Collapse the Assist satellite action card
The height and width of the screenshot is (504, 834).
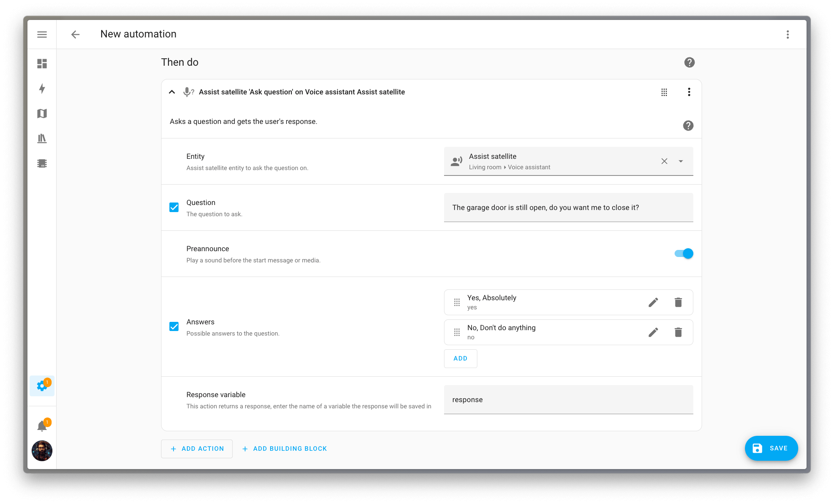tap(171, 91)
